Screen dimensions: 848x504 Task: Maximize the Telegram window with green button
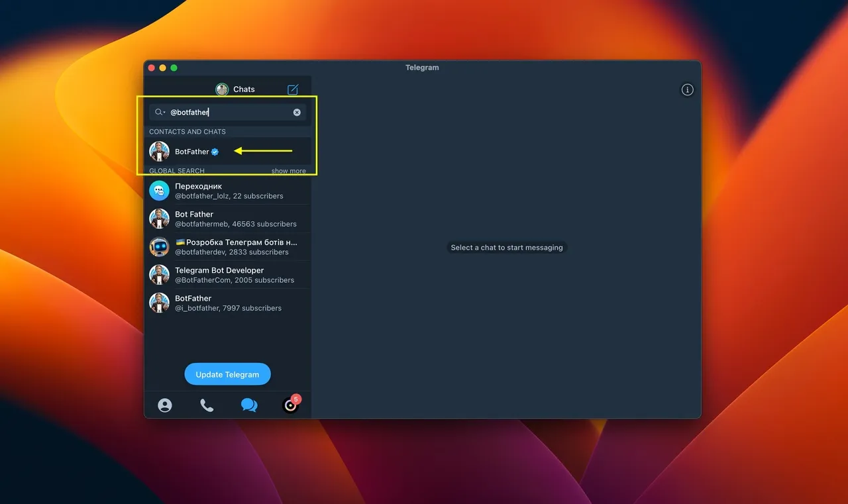(174, 68)
